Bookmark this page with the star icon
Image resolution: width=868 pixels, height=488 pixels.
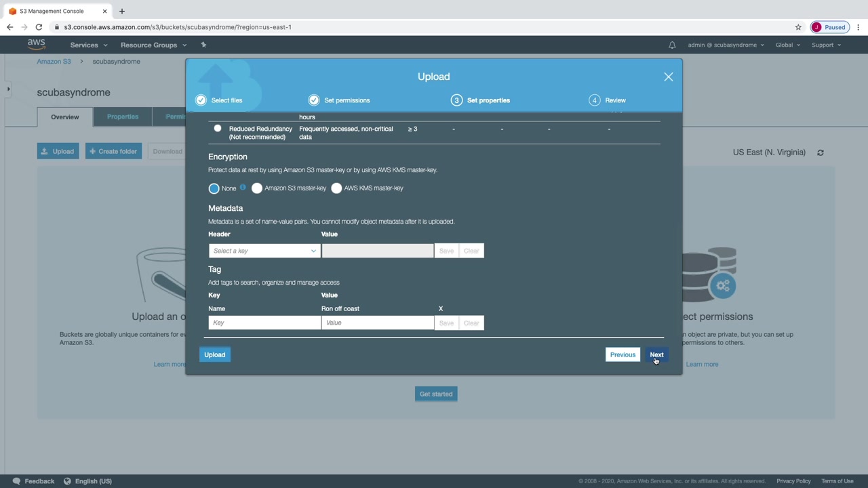point(798,27)
